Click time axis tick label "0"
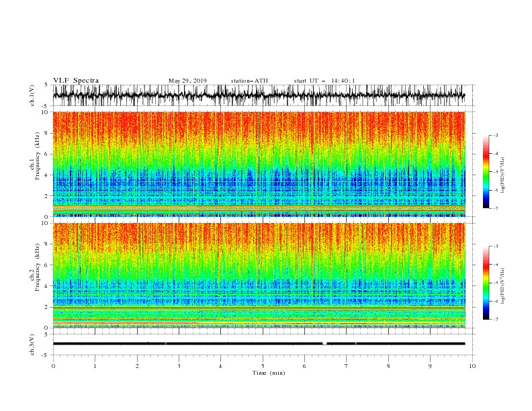 pos(53,366)
